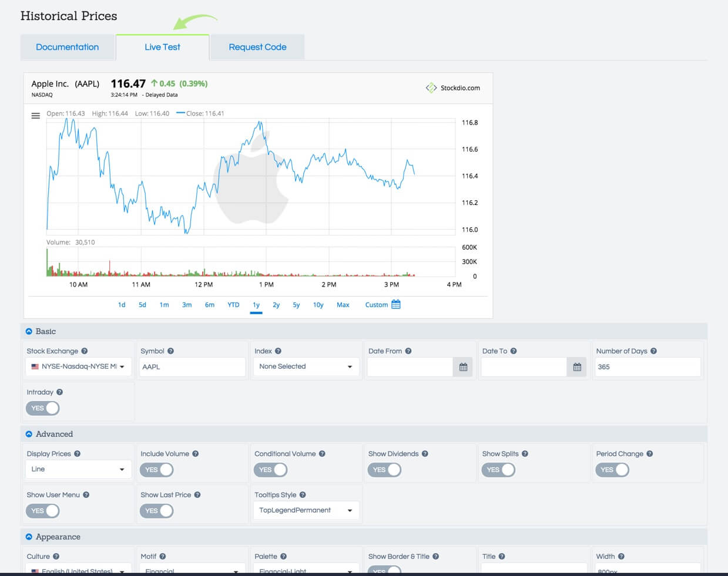This screenshot has width=728, height=576.
Task: Show help for Show Dividends
Action: [425, 454]
